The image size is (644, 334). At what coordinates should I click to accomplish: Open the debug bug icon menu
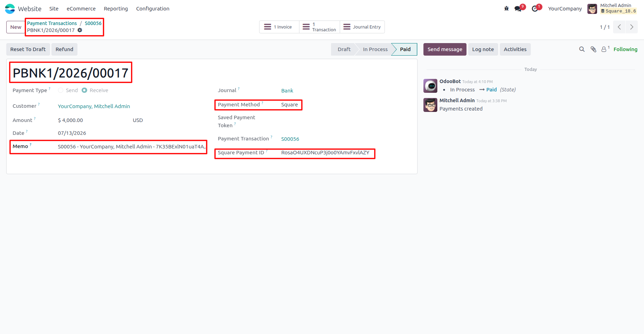(506, 9)
